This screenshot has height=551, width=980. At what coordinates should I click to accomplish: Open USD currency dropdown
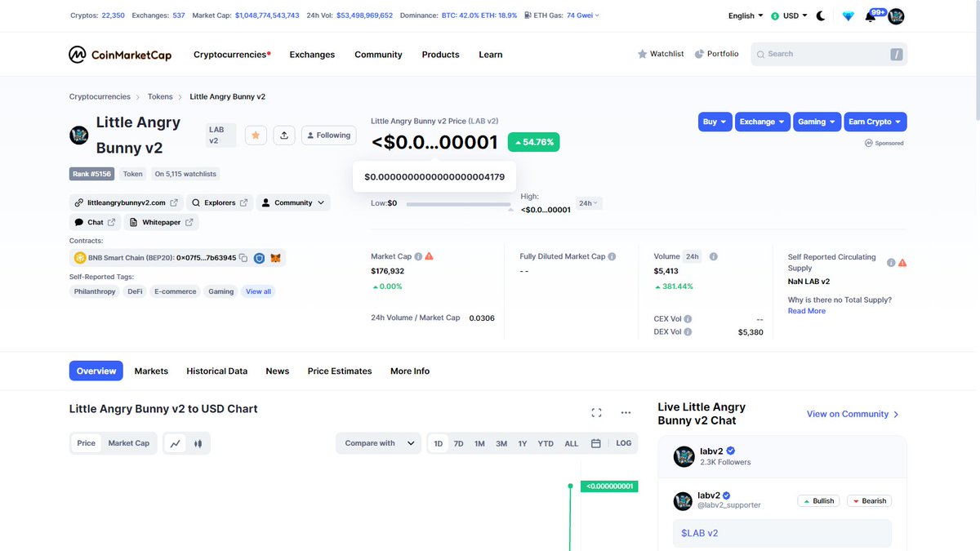(x=789, y=16)
